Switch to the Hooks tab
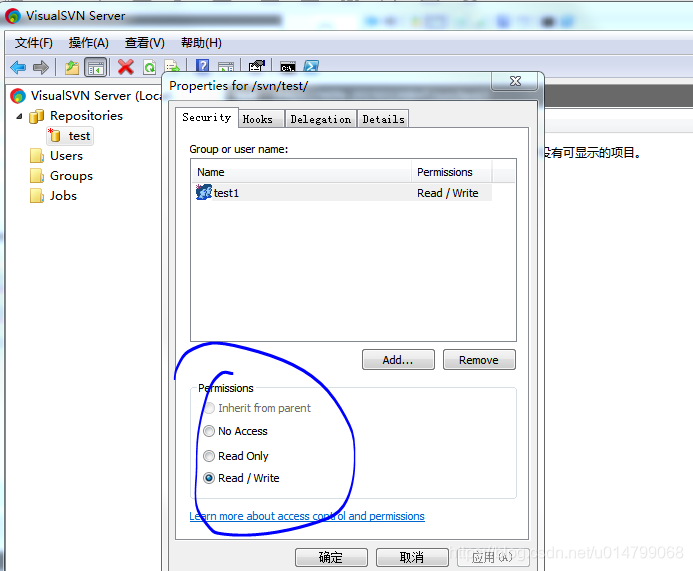The image size is (693, 571). pos(261,119)
